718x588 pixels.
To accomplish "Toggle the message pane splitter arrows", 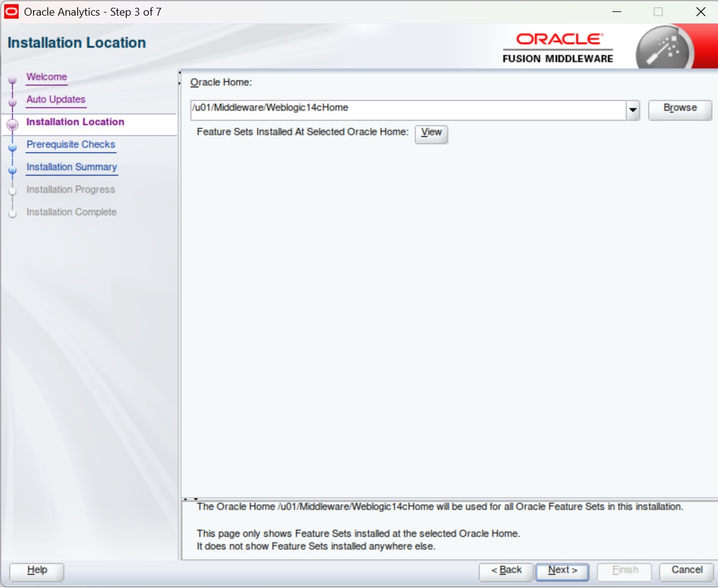I will coord(190,499).
